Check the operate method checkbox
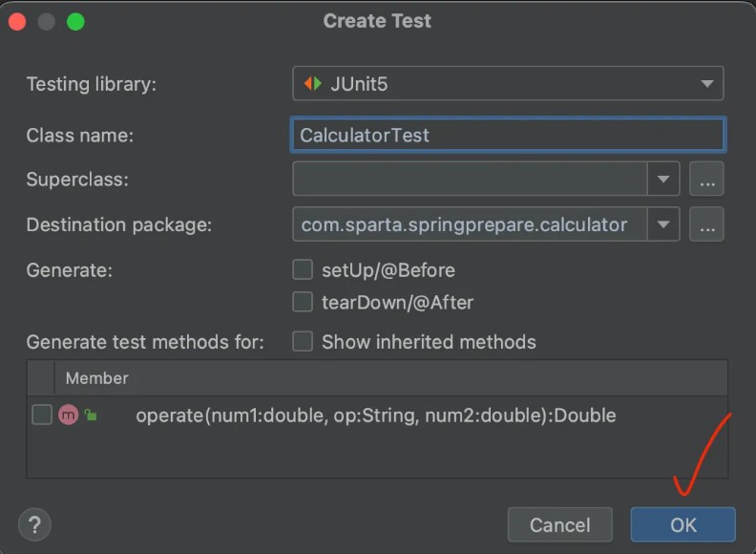Screen dimensions: 756x554 pyautogui.click(x=41, y=415)
